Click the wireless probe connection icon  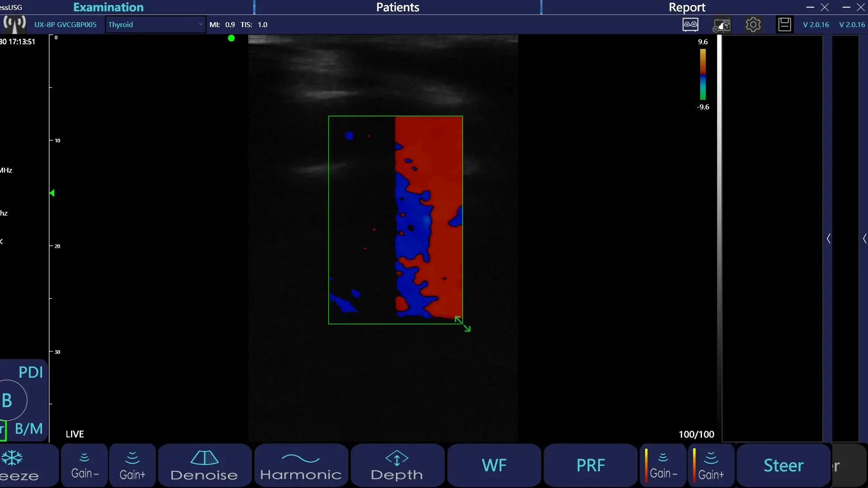pos(14,24)
